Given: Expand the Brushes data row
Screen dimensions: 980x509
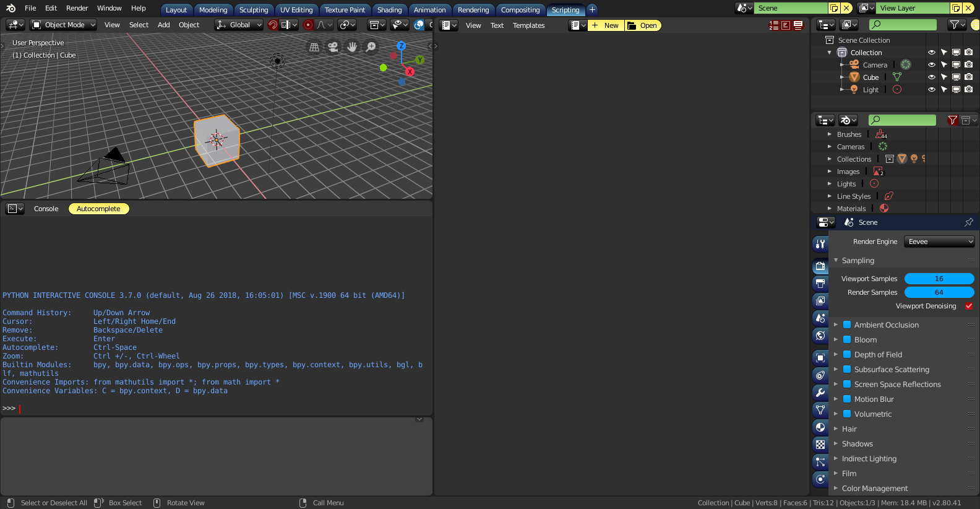Looking at the screenshot, I should (830, 134).
